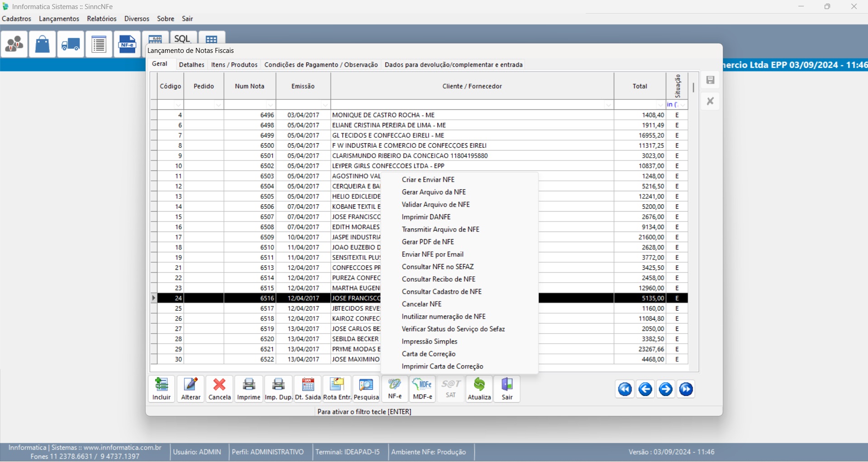The width and height of the screenshot is (868, 462).
Task: Go to previous record arrow
Action: tap(645, 389)
